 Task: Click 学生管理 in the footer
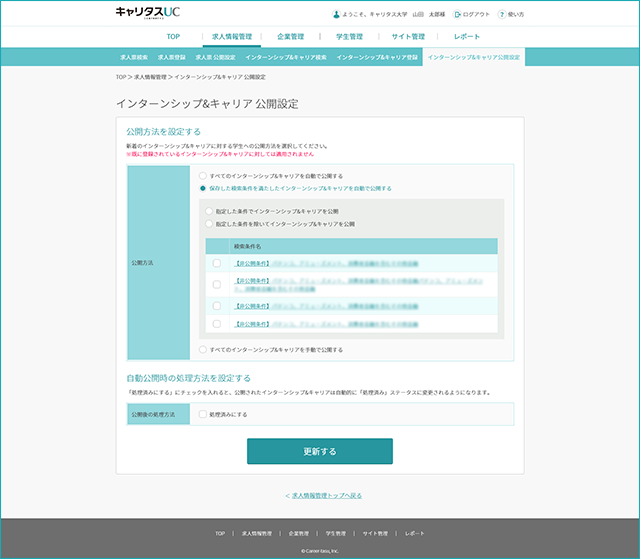336,533
